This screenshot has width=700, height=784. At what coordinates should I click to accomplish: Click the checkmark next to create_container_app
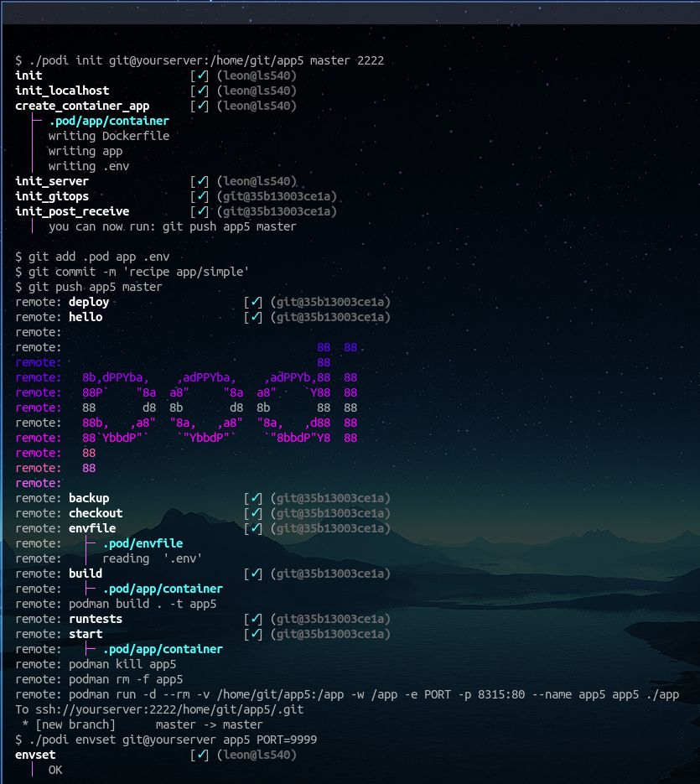click(x=202, y=106)
